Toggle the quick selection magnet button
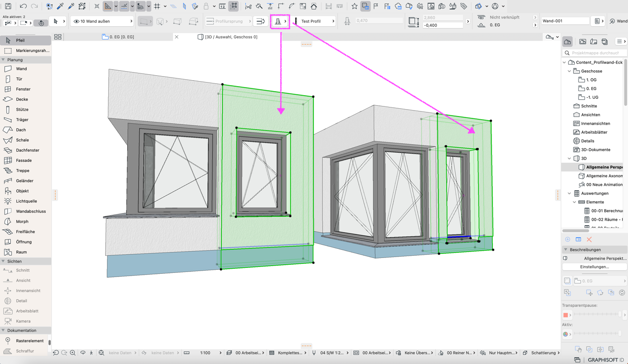Viewport: 628px width, 364px height. pyautogui.click(x=41, y=23)
